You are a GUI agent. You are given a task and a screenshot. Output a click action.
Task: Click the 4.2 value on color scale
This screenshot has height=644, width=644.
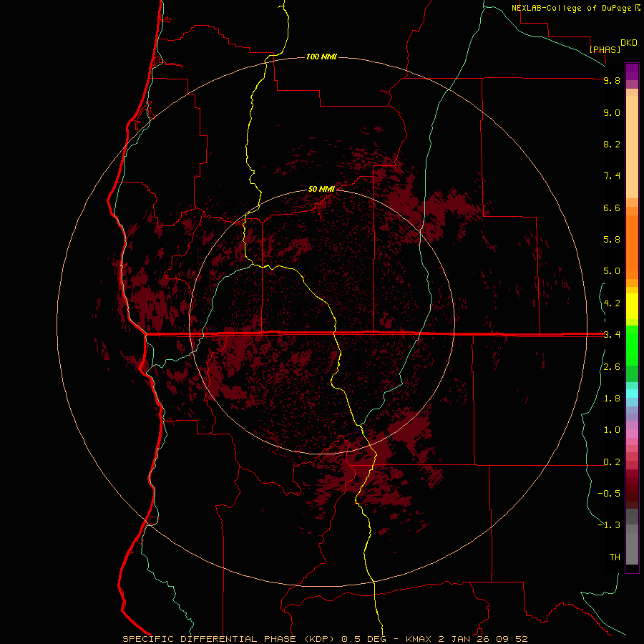point(612,303)
